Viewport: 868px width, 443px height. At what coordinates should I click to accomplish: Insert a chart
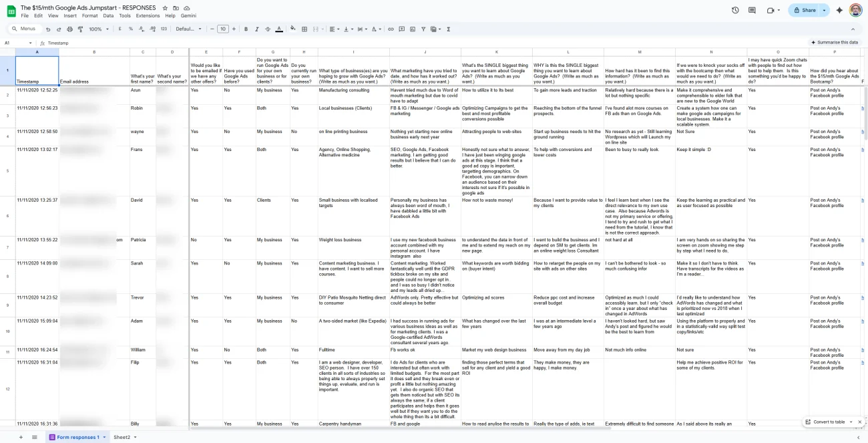(x=413, y=29)
